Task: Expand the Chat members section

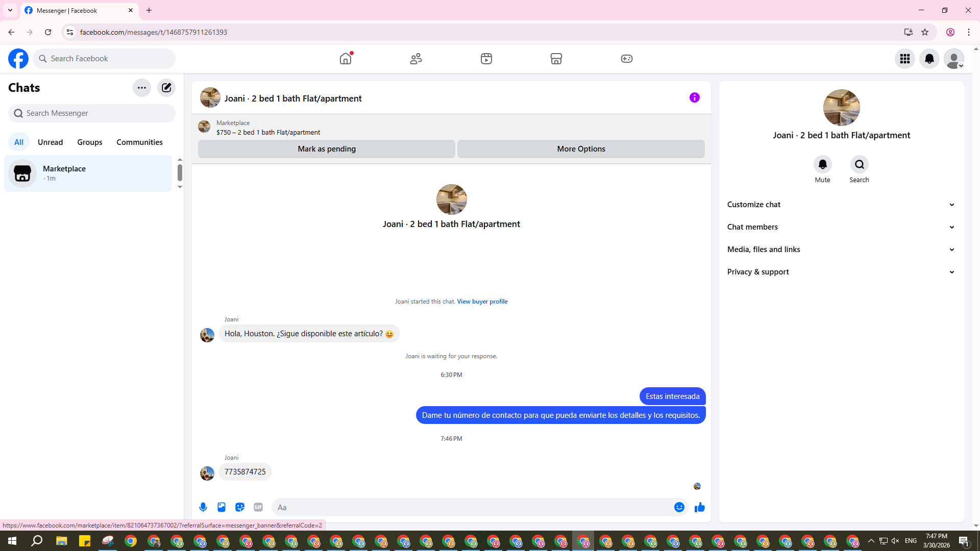Action: click(841, 227)
